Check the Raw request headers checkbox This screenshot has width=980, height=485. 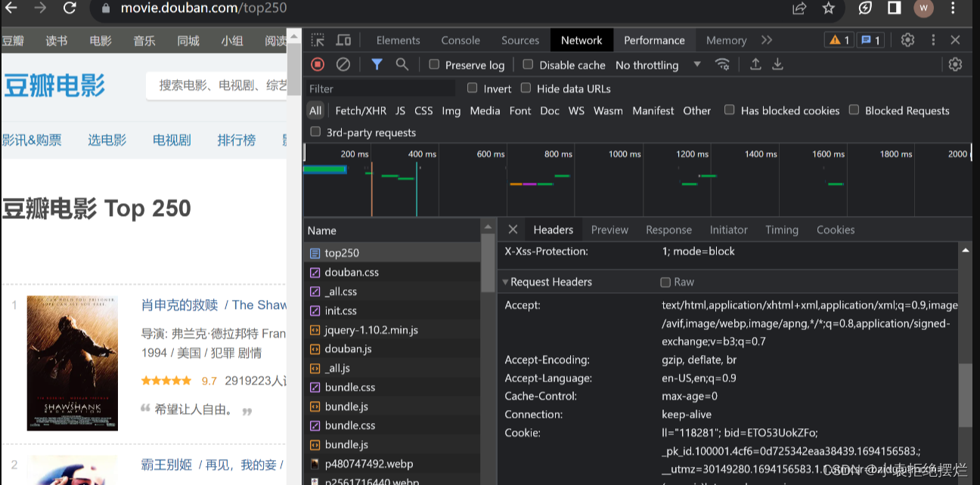pyautogui.click(x=665, y=282)
